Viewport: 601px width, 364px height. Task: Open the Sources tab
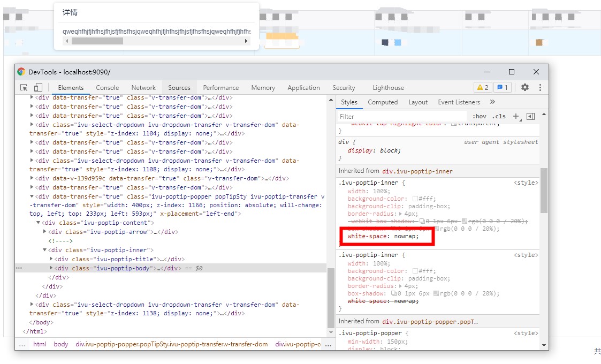pos(179,87)
